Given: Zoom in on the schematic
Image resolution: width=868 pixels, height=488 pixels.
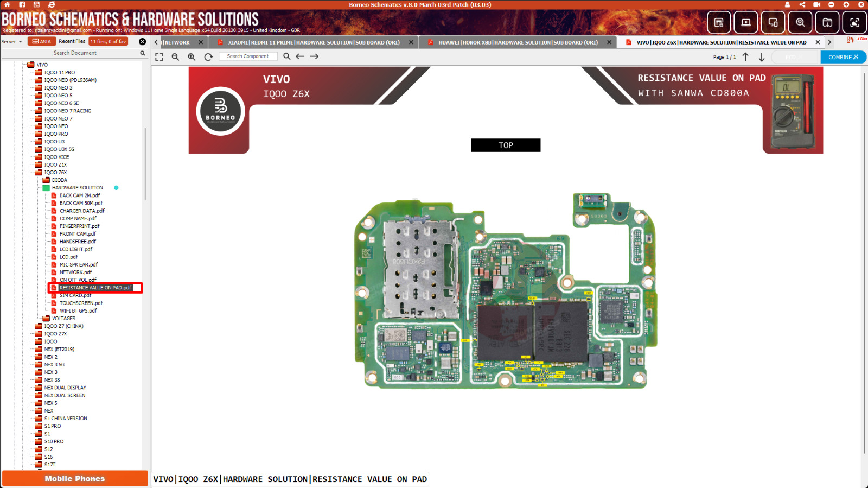Looking at the screenshot, I should (x=192, y=56).
